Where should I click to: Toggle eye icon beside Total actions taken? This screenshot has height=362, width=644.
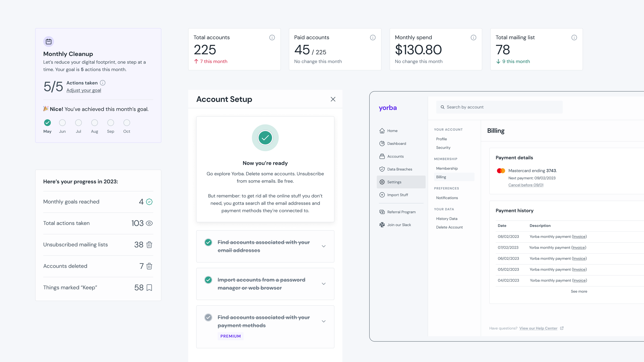tap(149, 223)
